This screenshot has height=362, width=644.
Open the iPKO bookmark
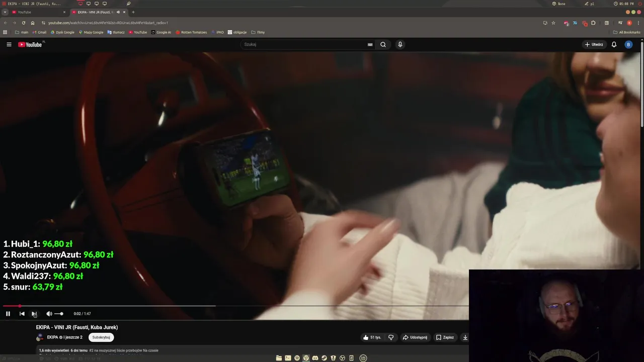[217, 32]
